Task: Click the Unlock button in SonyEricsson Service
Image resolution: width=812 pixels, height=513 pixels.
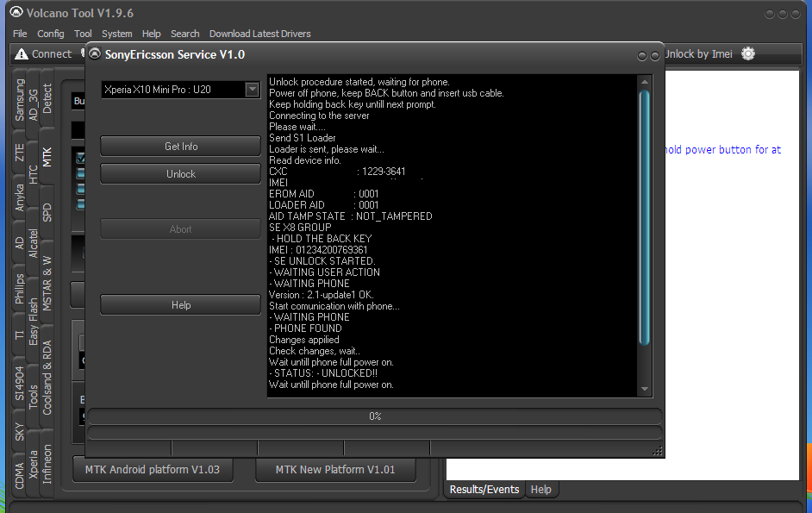Action: click(181, 174)
